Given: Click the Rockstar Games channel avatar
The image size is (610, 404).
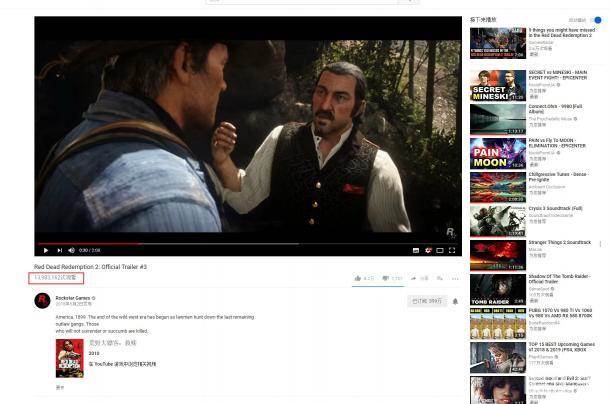Looking at the screenshot, I should click(41, 301).
